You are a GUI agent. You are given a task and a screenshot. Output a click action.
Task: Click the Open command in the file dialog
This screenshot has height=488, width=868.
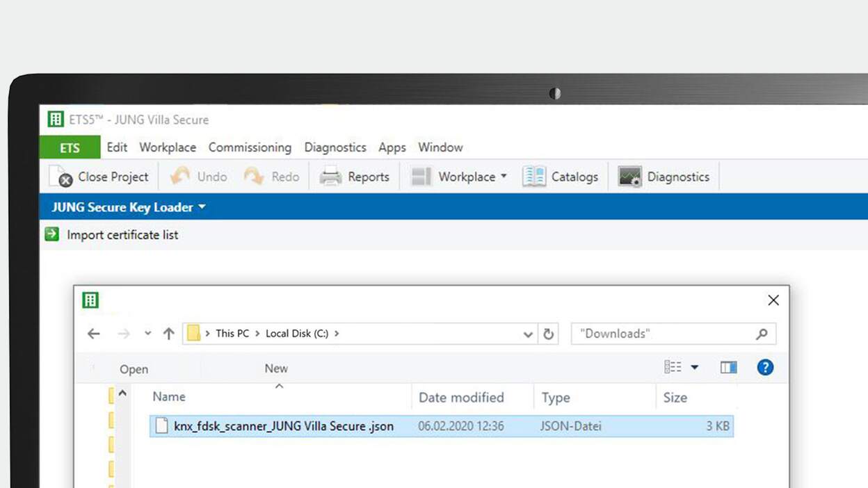tap(134, 368)
